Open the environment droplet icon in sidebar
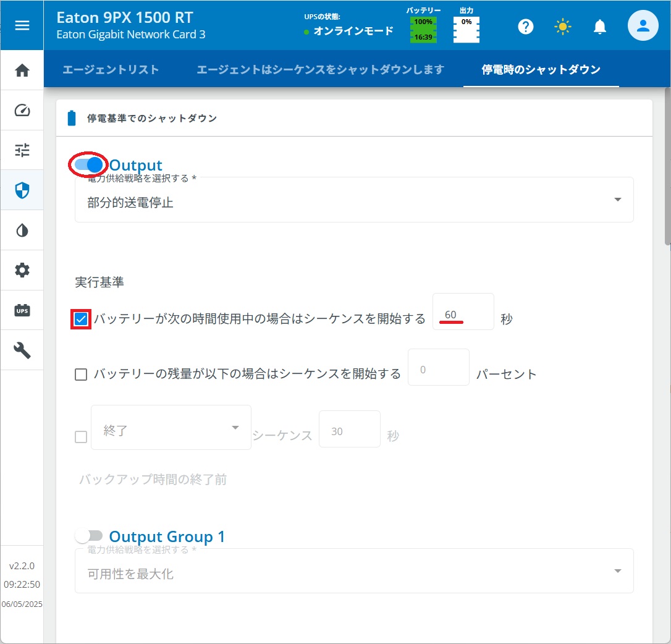 pyautogui.click(x=22, y=231)
